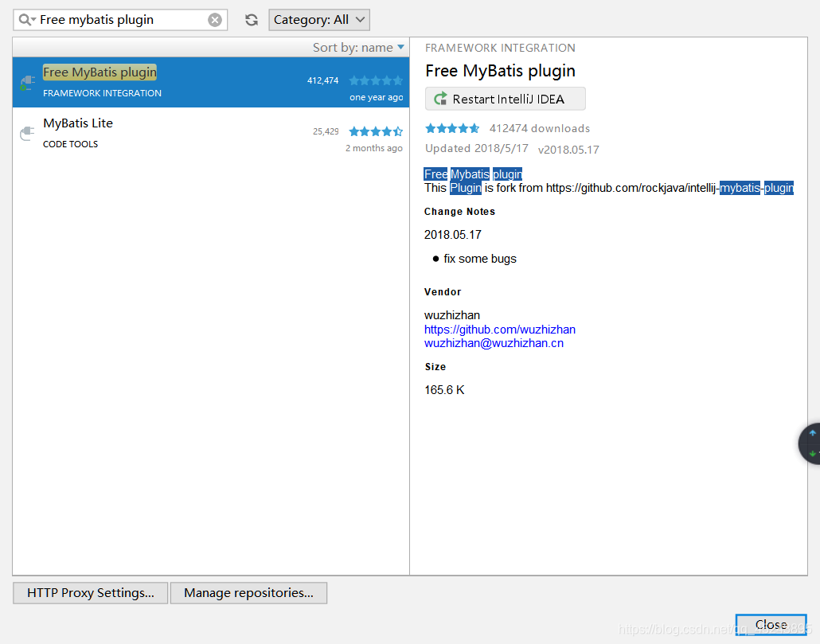Select MyBatis Lite list row
Screen dimensions: 820x644
pyautogui.click(x=211, y=133)
